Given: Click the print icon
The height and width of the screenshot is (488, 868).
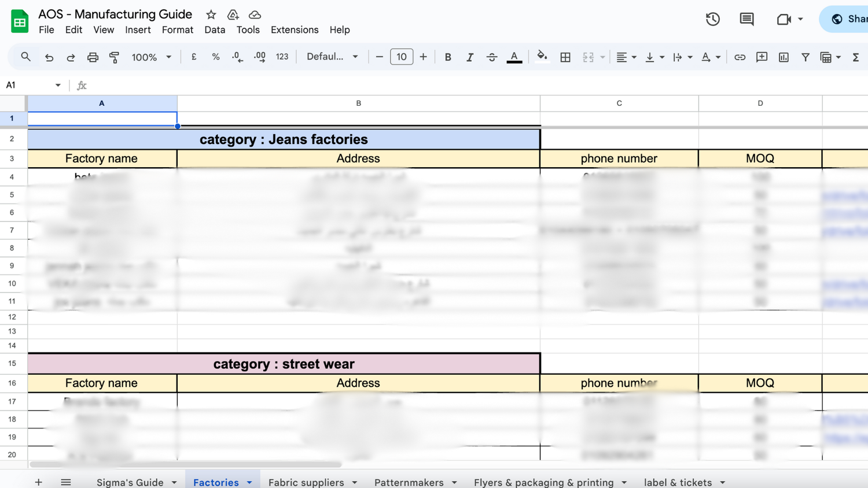Looking at the screenshot, I should [93, 57].
